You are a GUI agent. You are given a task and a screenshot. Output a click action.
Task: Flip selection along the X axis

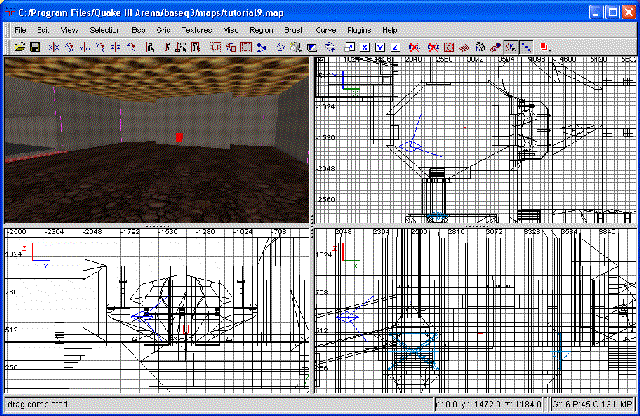tap(53, 47)
